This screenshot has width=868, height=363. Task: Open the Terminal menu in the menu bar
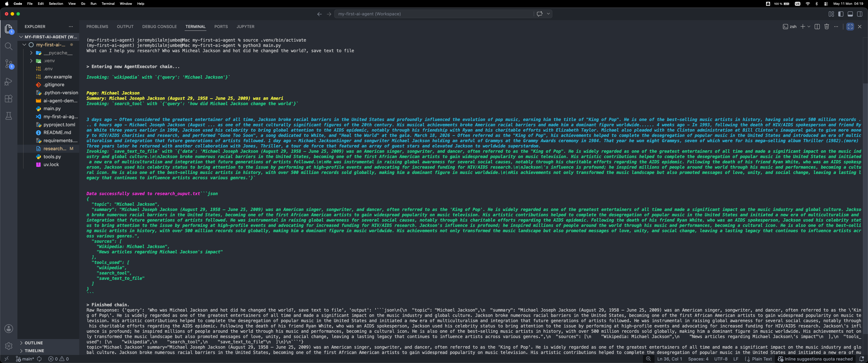(108, 4)
